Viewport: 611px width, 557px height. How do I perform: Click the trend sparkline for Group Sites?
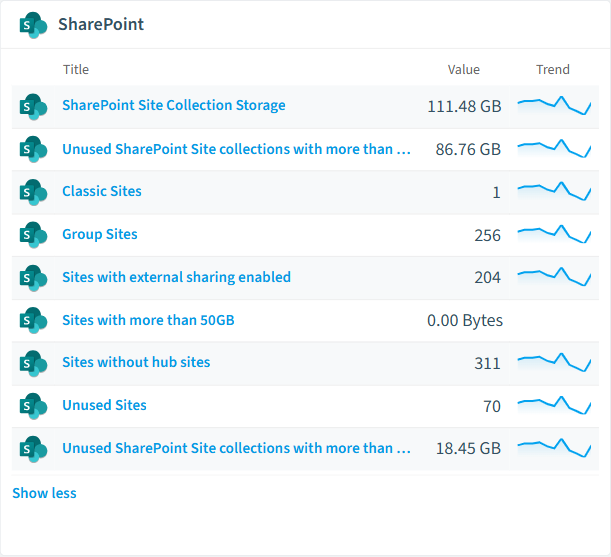point(554,234)
